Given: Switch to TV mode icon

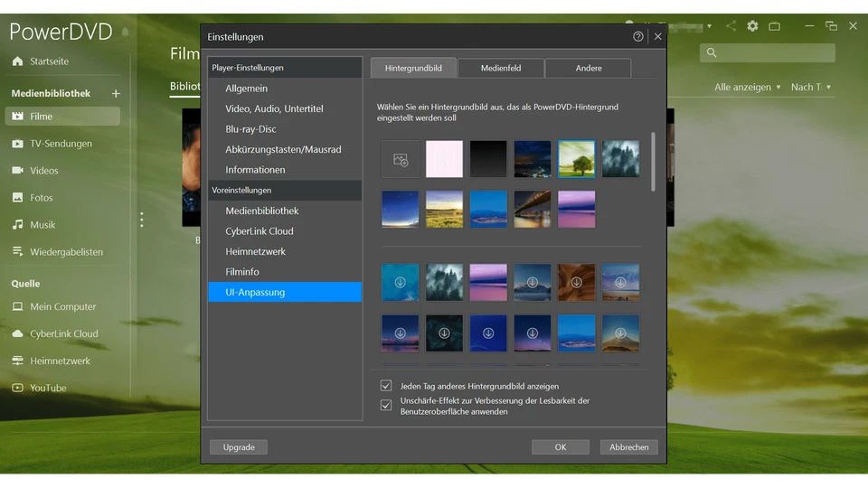Looking at the screenshot, I should 774,26.
